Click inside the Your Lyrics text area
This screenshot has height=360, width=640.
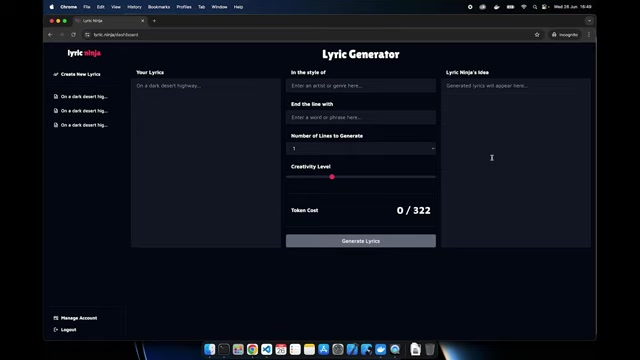(x=206, y=163)
